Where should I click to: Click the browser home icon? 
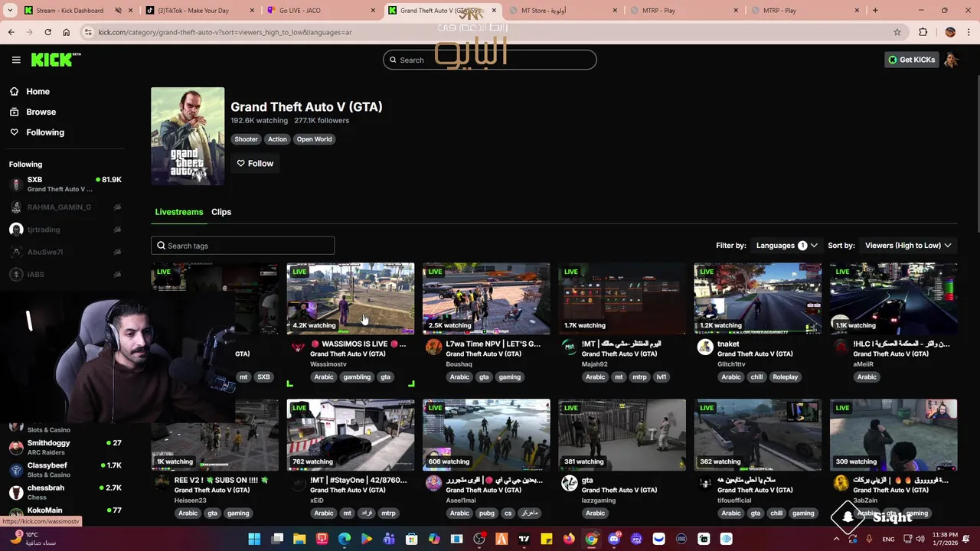pyautogui.click(x=66, y=32)
